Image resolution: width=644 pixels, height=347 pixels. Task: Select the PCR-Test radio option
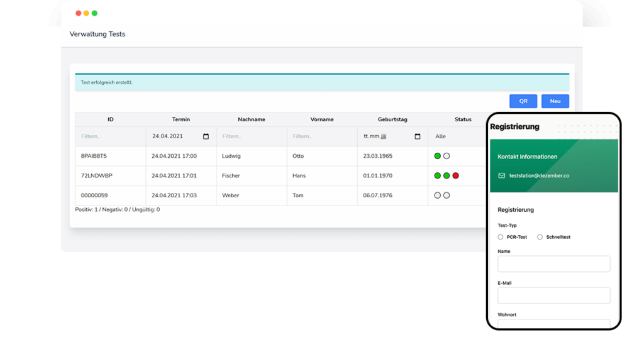coord(501,237)
